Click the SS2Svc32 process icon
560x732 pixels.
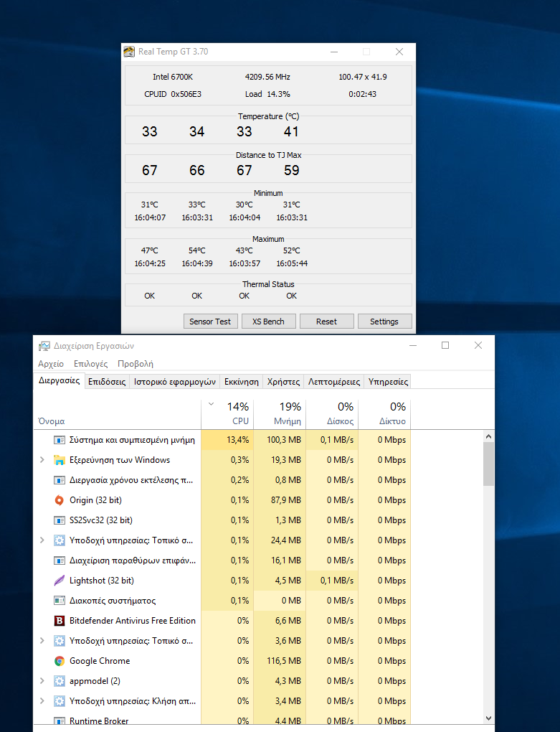coord(60,520)
